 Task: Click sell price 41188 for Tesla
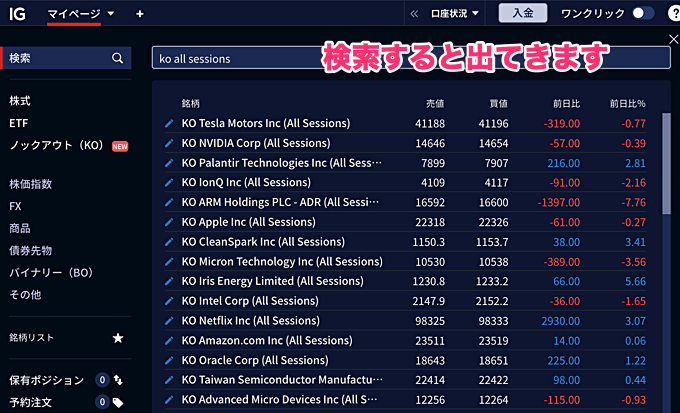[x=430, y=124]
